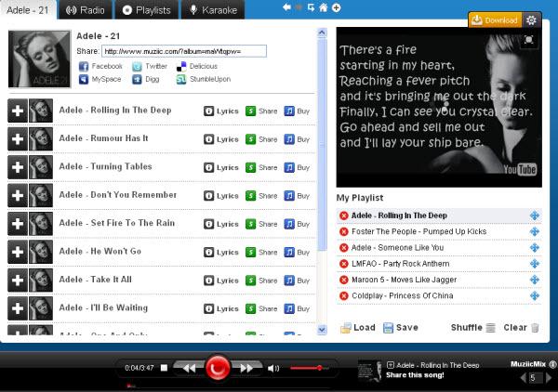The width and height of the screenshot is (558, 392).
Task: Click the song progress bar
Action: (x=230, y=385)
